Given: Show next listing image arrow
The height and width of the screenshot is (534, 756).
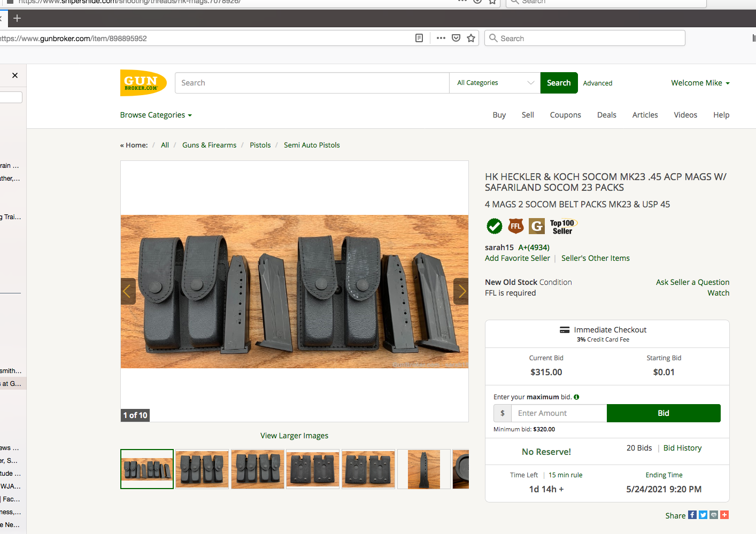Looking at the screenshot, I should click(x=461, y=291).
